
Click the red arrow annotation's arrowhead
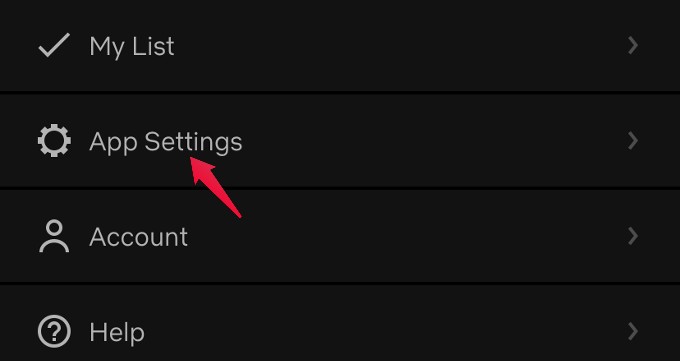(202, 168)
